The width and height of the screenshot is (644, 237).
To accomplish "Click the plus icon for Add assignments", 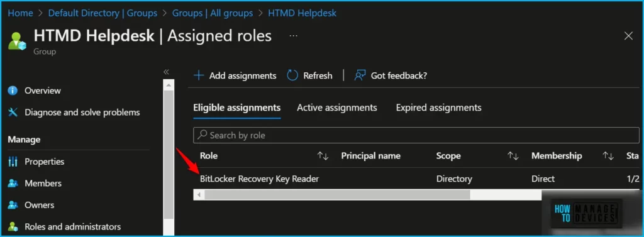I will click(x=199, y=75).
